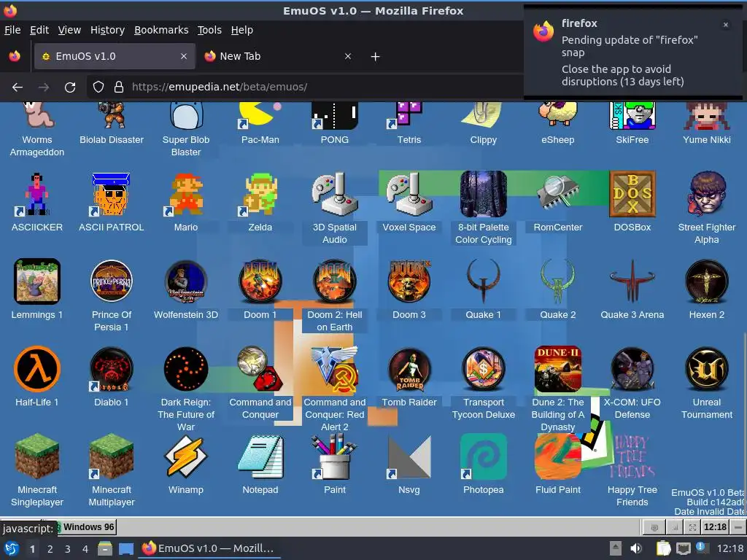Open the File menu in Firefox
Image resolution: width=747 pixels, height=560 pixels.
12,30
